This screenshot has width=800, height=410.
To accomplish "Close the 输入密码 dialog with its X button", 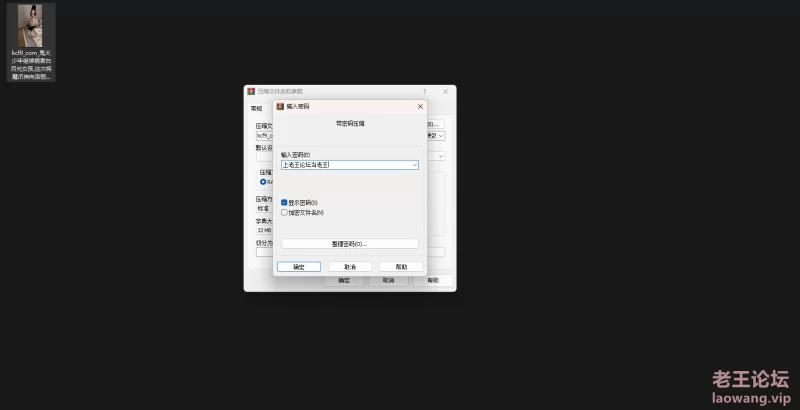I will (x=420, y=107).
